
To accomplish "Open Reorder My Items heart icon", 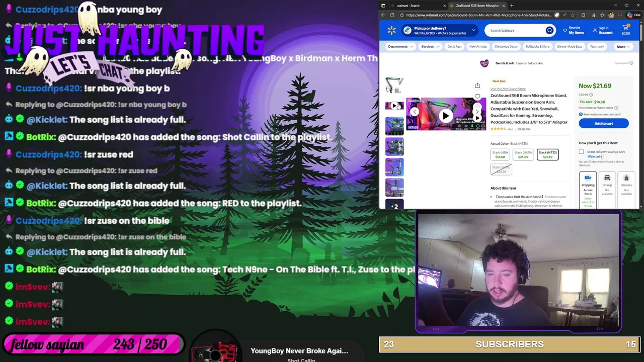I will (565, 31).
